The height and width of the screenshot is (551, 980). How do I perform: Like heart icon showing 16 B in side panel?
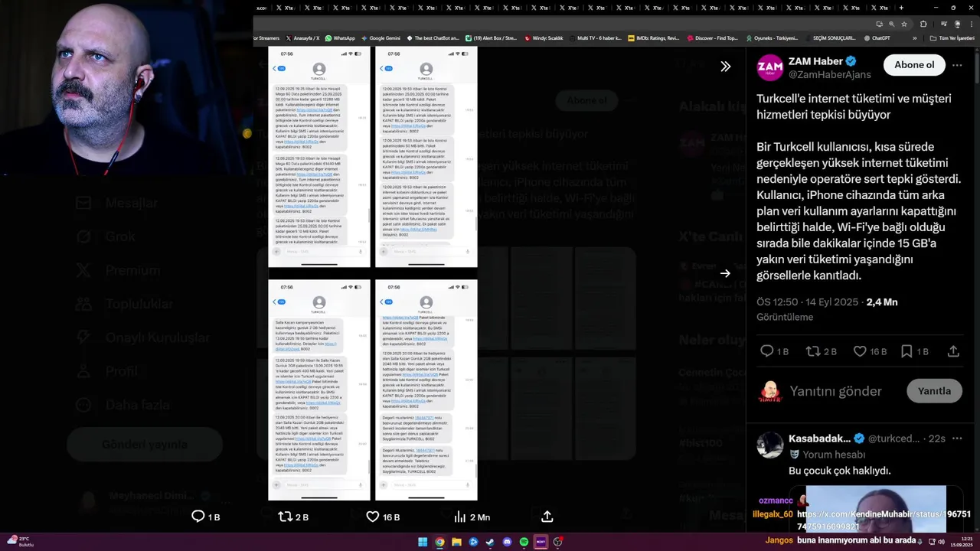click(x=870, y=351)
